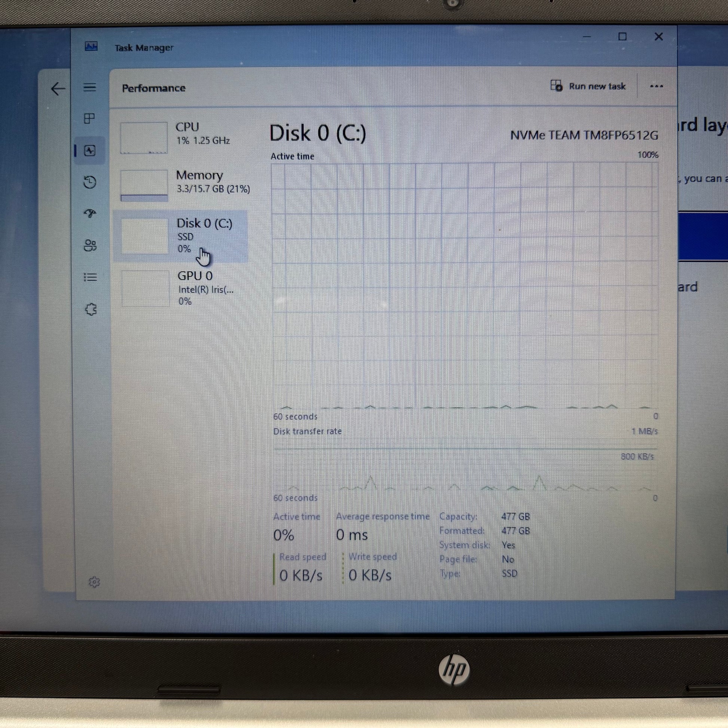This screenshot has width=728, height=728.
Task: Click the back arrow in background window
Action: pos(58,89)
